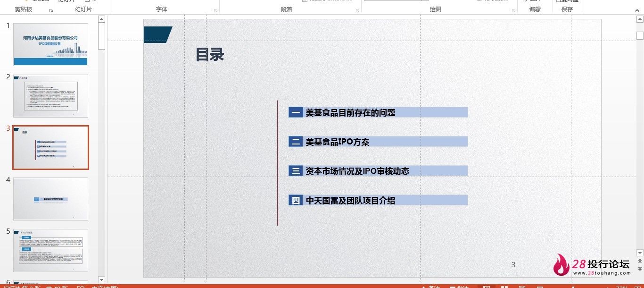Go to previous slide using double-up arrow
The width and height of the screenshot is (644, 288).
640,261
